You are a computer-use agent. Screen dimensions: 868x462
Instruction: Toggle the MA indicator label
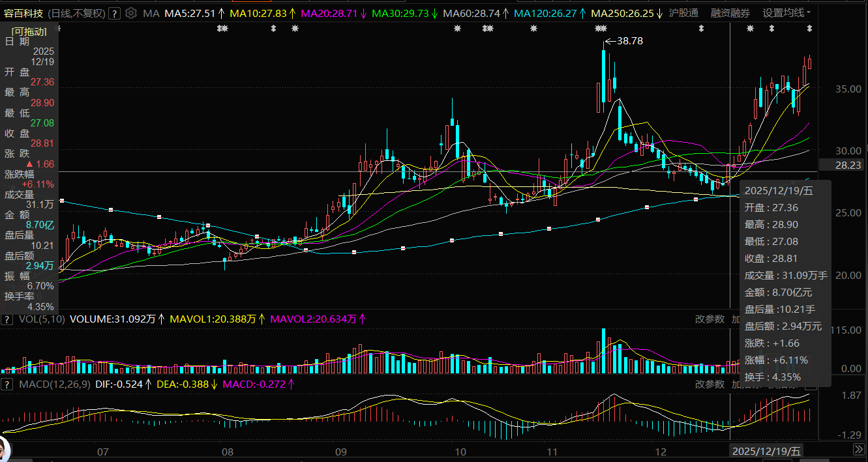click(x=151, y=13)
